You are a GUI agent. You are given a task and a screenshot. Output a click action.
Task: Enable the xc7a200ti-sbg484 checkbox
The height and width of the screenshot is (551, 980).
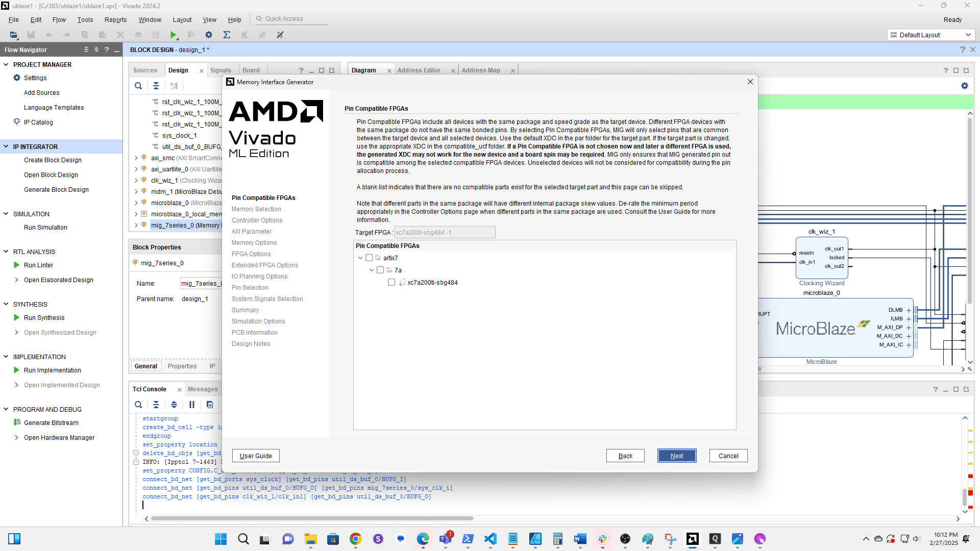(x=391, y=282)
